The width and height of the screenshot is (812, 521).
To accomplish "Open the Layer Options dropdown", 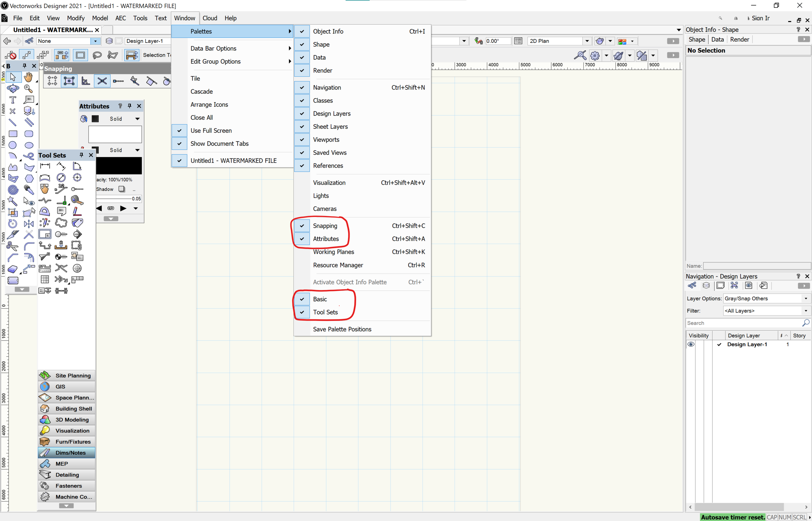I will pos(767,299).
